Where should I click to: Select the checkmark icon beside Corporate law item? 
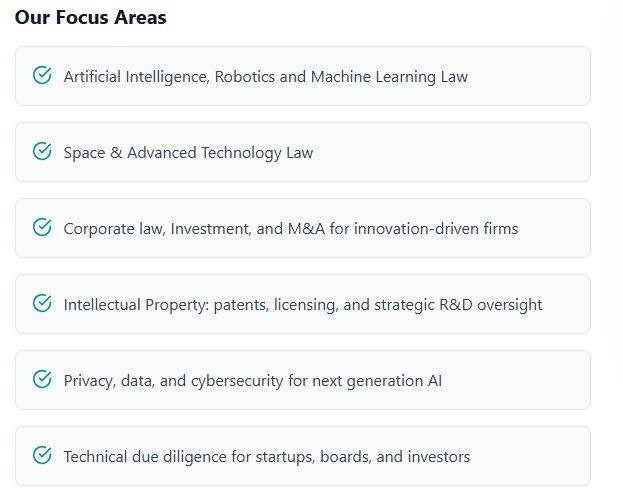42,228
